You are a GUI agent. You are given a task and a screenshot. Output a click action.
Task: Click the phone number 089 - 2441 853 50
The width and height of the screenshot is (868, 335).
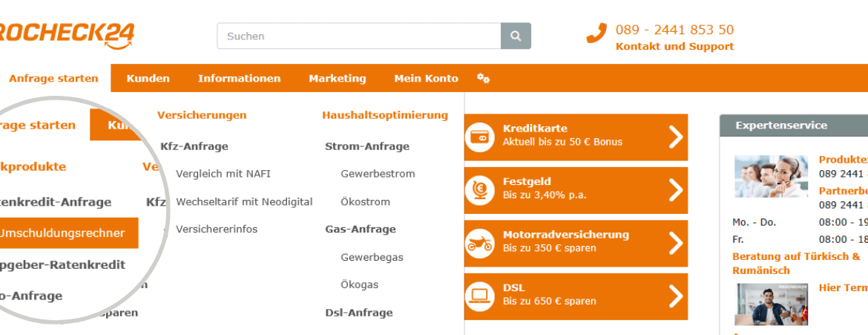click(x=675, y=30)
